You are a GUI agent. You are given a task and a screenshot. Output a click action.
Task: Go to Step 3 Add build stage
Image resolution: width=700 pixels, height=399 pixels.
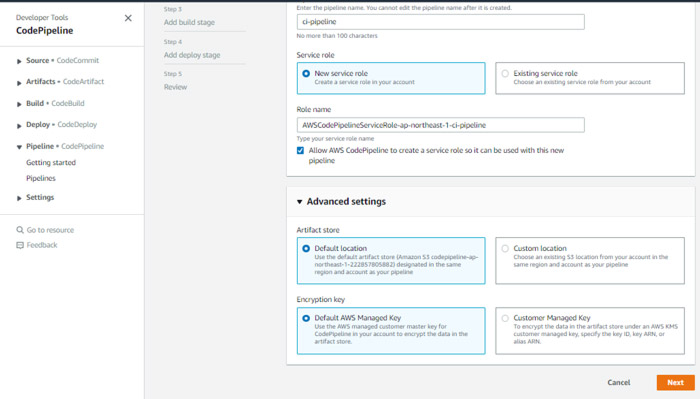pos(189,22)
